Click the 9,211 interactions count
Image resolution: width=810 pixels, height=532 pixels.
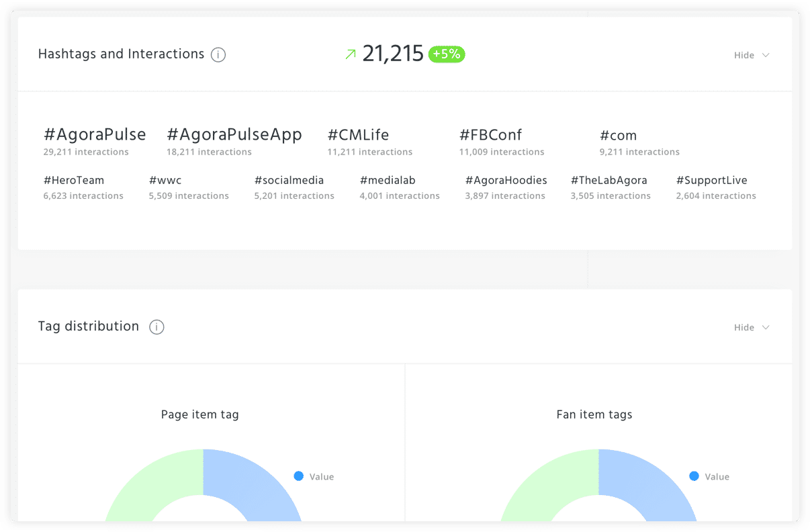[x=639, y=152]
